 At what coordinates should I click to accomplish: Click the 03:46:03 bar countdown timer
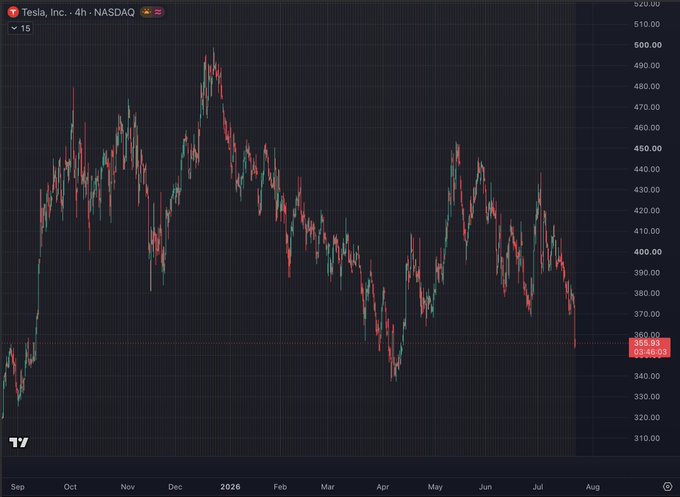pyautogui.click(x=650, y=352)
